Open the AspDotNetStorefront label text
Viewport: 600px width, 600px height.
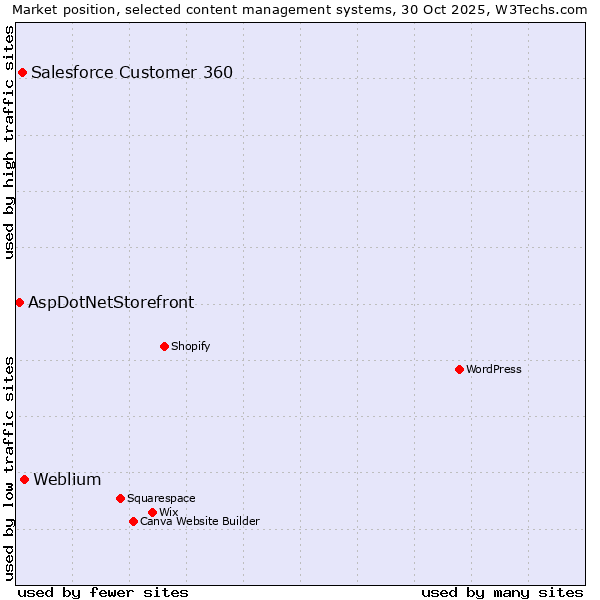[x=111, y=302]
